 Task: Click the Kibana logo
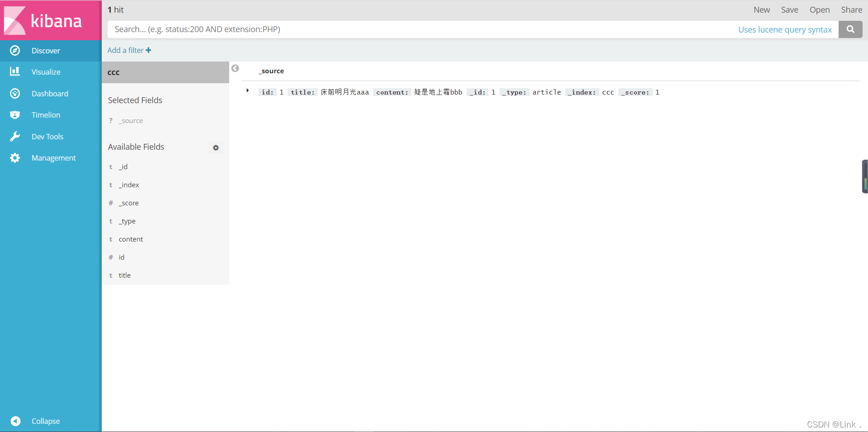43,20
